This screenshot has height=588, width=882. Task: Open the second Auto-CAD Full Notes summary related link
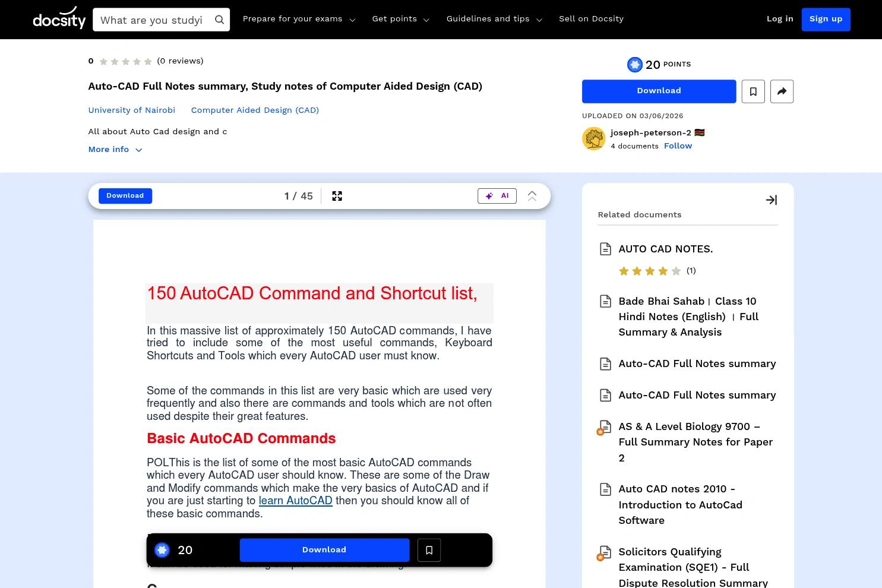pyautogui.click(x=697, y=396)
